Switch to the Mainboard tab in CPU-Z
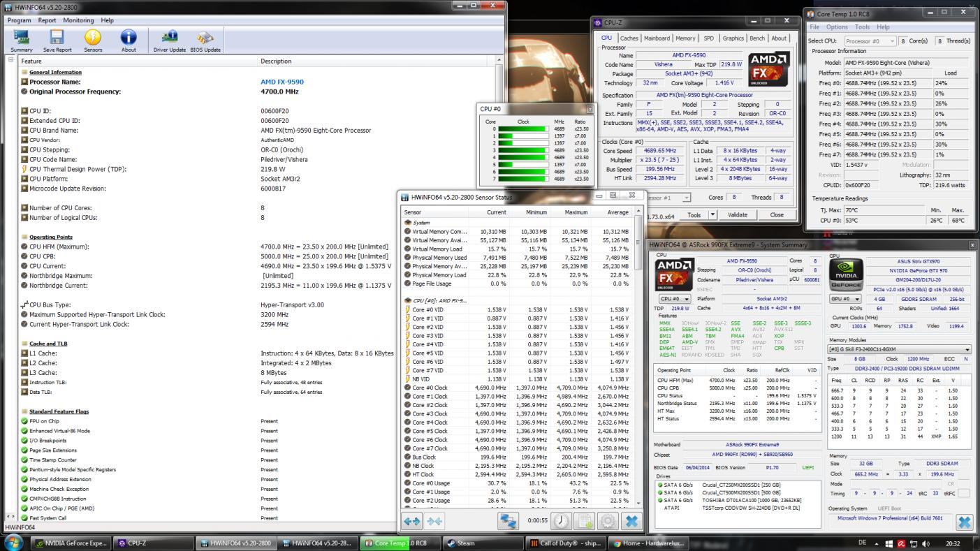 (x=657, y=38)
